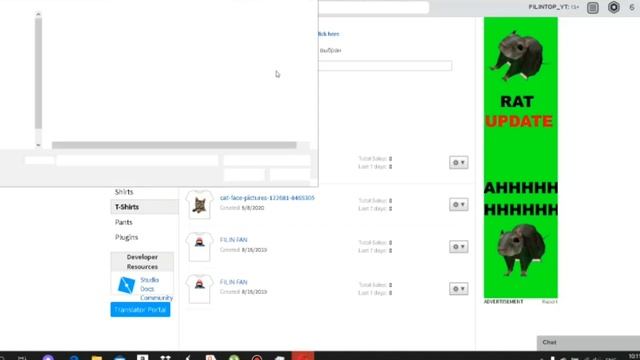Viewport: 640px width, 360px height.
Task: Open the Studio developer resource link
Action: [x=149, y=280]
